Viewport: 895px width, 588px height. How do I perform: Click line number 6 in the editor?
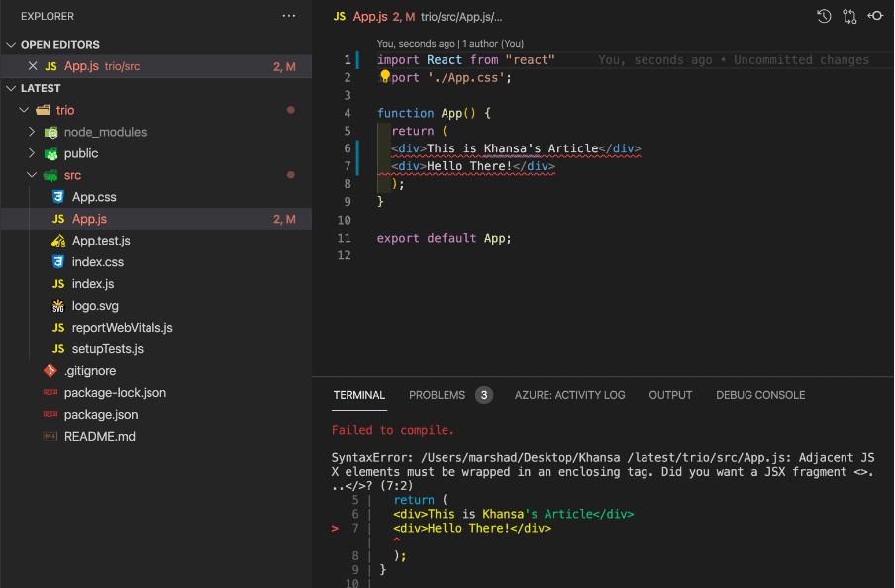tap(348, 147)
